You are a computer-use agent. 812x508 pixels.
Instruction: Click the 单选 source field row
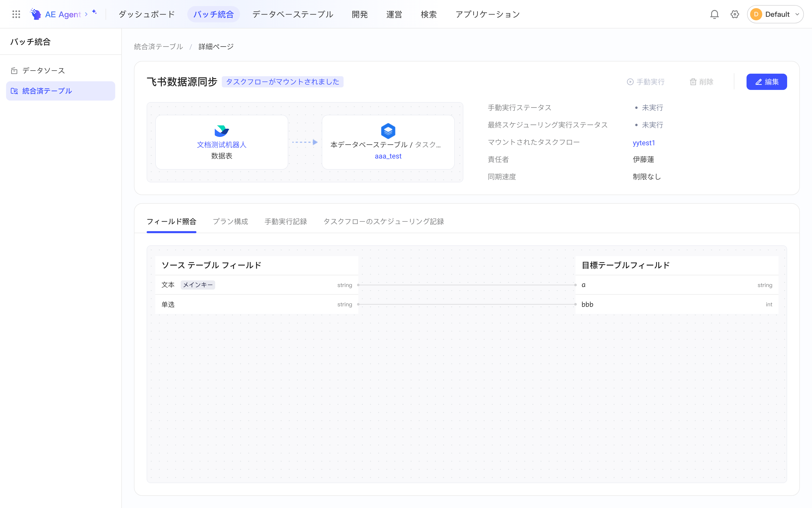pos(257,304)
